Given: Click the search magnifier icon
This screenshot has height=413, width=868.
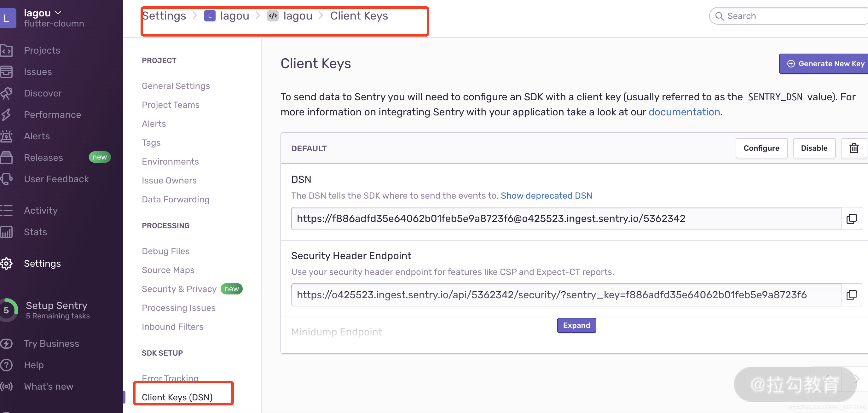Looking at the screenshot, I should pyautogui.click(x=720, y=16).
